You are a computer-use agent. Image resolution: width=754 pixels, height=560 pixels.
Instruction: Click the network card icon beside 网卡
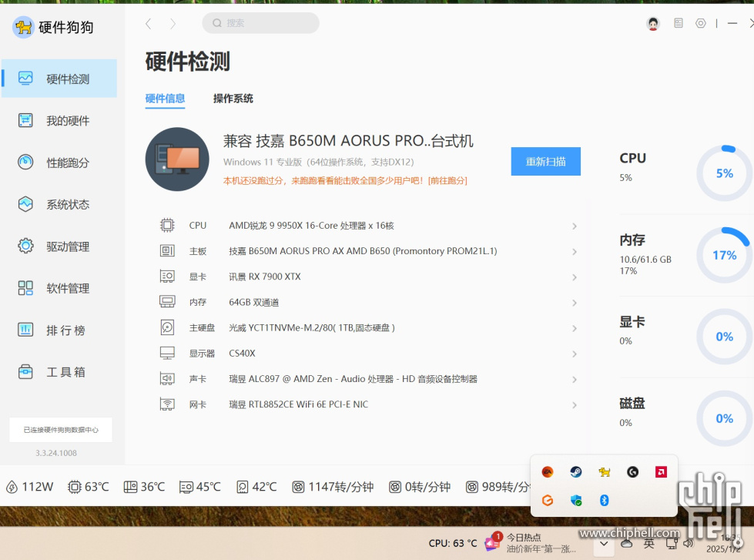(167, 404)
